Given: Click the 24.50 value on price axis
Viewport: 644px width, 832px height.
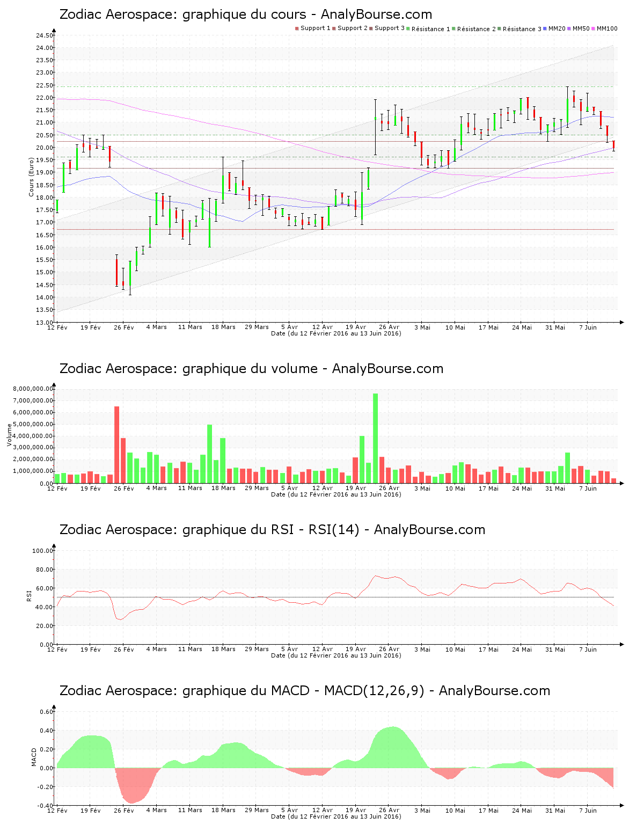Looking at the screenshot, I should (45, 35).
